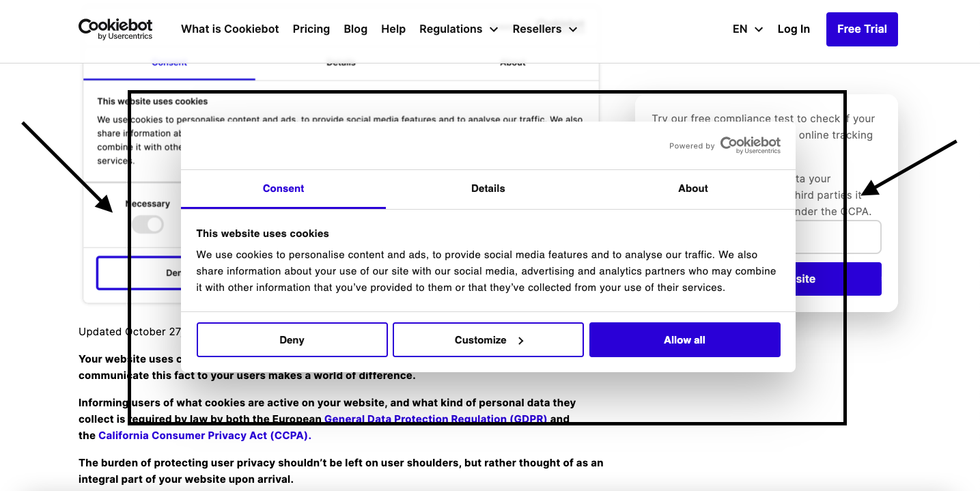Image resolution: width=980 pixels, height=491 pixels.
Task: Click the paragraph starting "Informing users of what cookies"
Action: point(327,419)
